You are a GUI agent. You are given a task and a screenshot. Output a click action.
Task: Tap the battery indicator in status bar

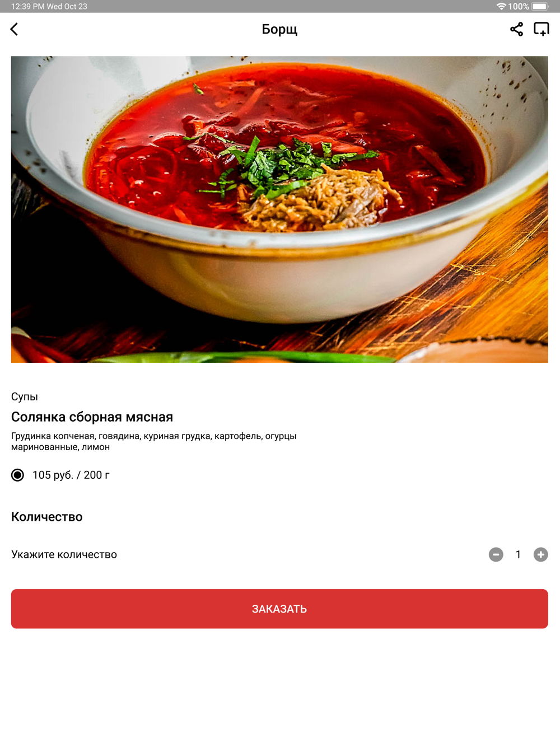[540, 6]
